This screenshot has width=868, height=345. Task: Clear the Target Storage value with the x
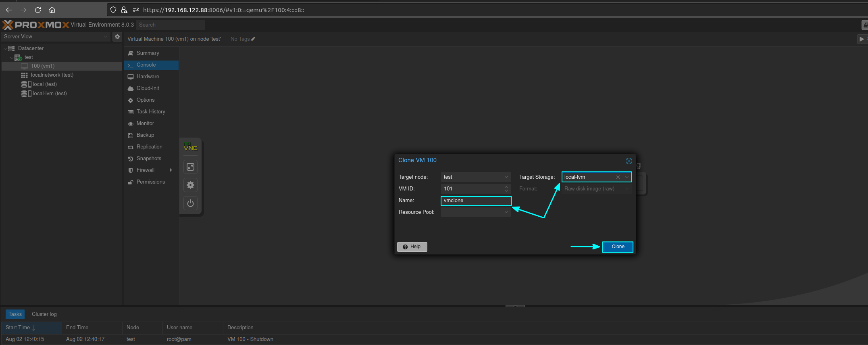618,177
